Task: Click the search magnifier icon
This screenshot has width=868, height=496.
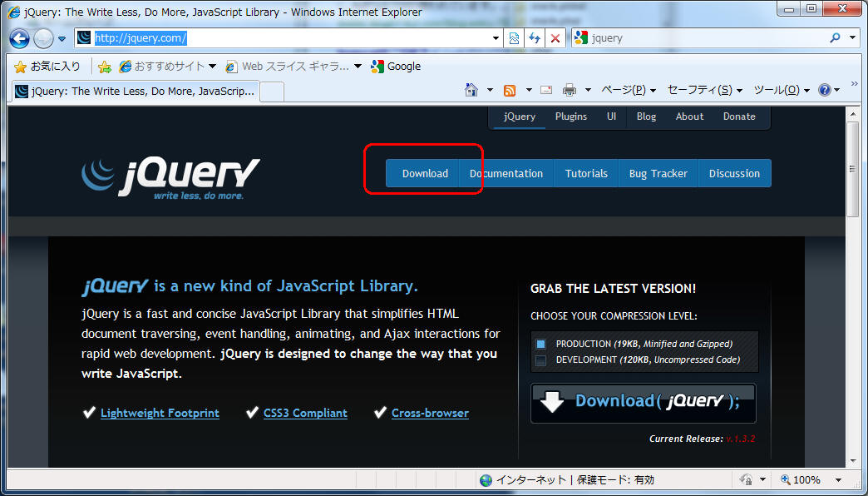Action: (835, 38)
